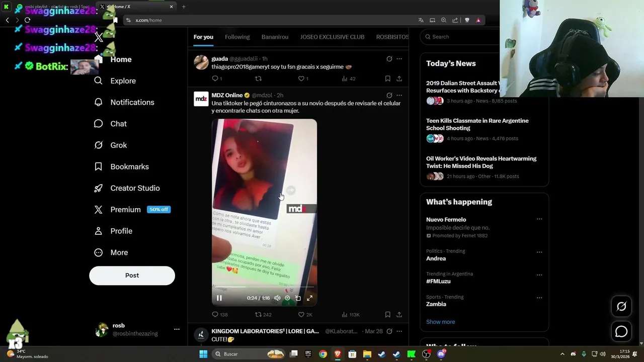Screen dimensions: 644x362
Task: Open more options on KINGDOM LABORATORIES post
Action: 399,331
